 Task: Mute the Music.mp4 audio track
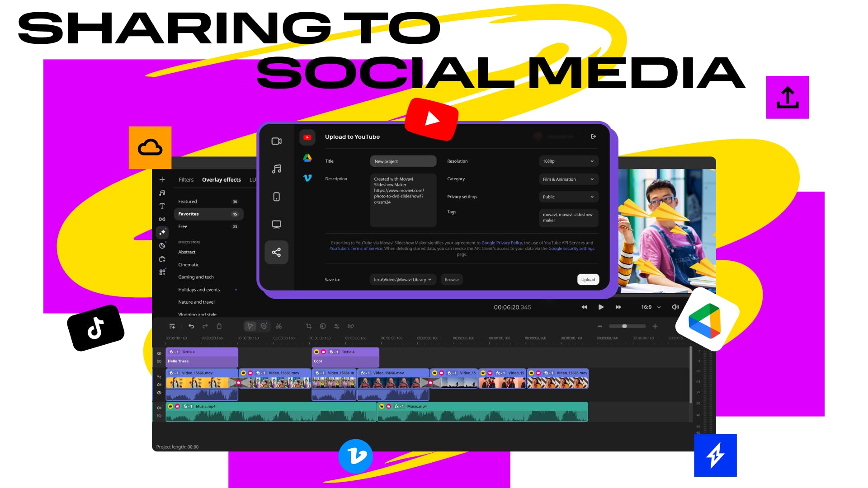tap(159, 408)
